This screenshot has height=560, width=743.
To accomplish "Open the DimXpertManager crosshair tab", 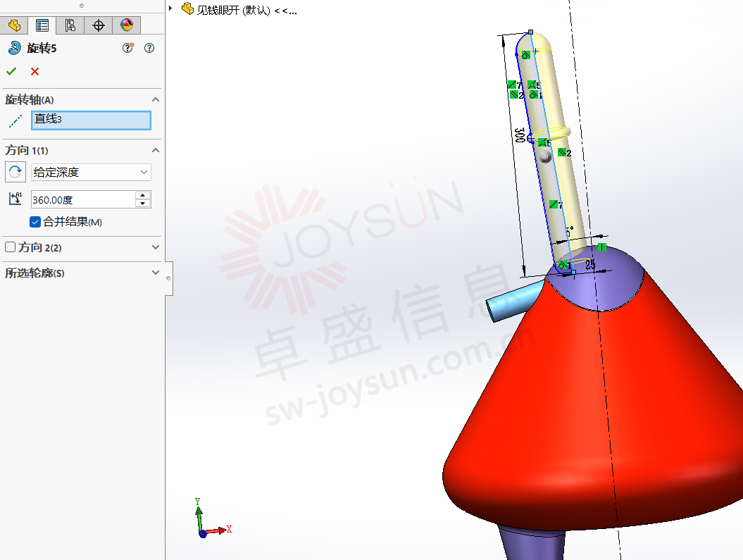I will 99,25.
